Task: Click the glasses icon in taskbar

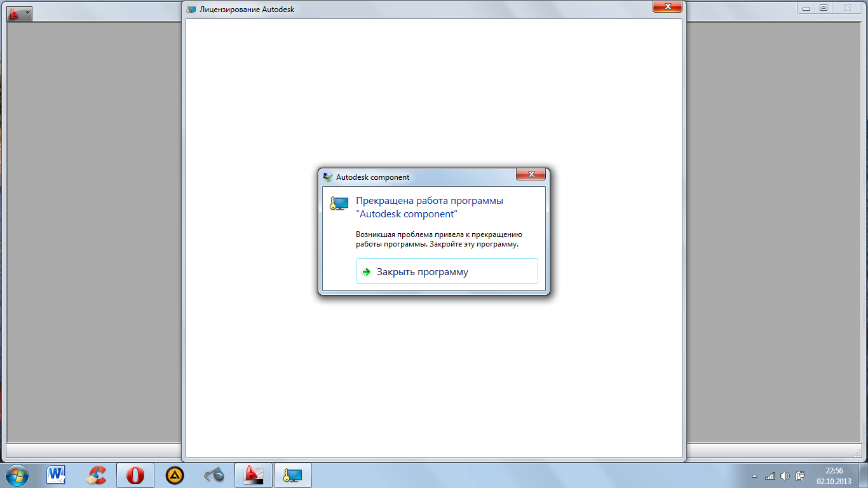Action: click(x=214, y=475)
